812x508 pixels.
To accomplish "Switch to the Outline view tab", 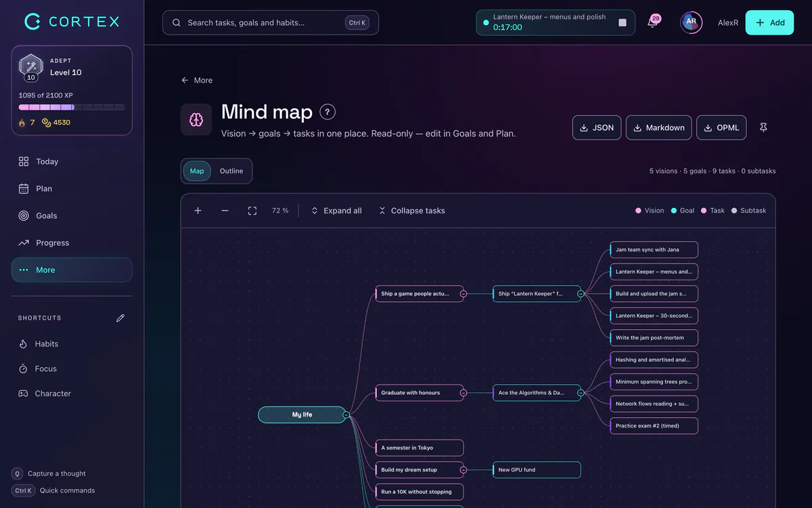I will point(231,171).
